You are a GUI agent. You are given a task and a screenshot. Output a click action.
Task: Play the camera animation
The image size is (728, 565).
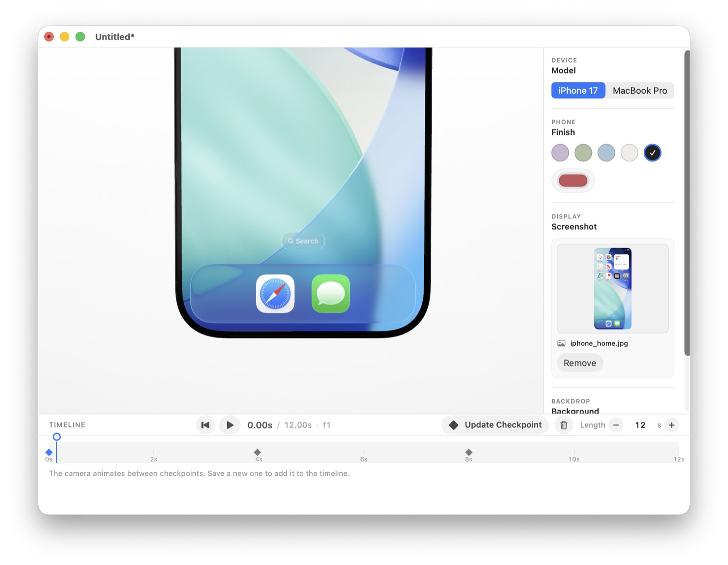point(230,425)
